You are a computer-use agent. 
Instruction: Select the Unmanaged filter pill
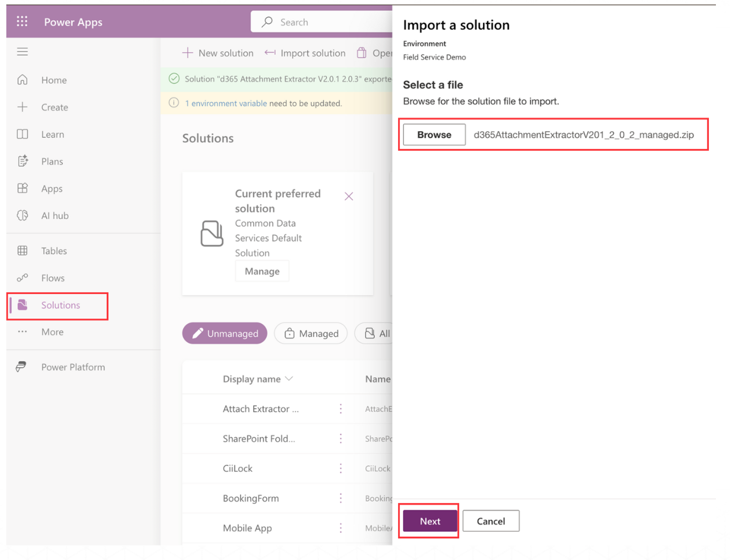[x=225, y=333]
